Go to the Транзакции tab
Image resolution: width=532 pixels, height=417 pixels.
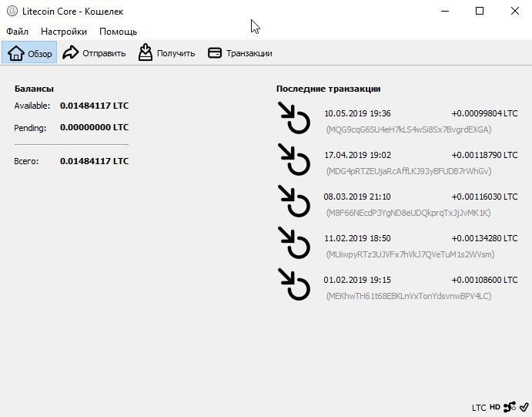pos(240,53)
